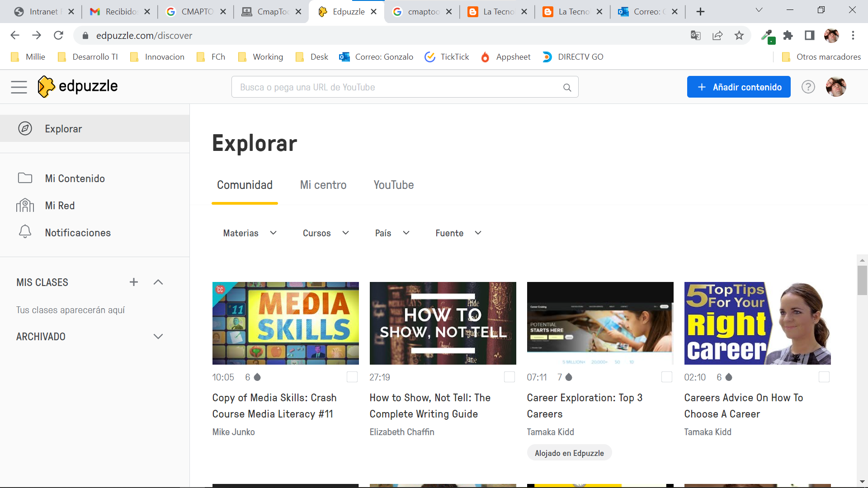Select the Mi Red network icon

25,205
